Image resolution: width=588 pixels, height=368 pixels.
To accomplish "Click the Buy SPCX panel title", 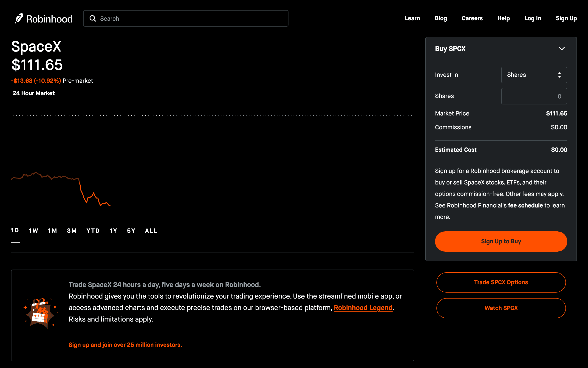I will coord(450,49).
